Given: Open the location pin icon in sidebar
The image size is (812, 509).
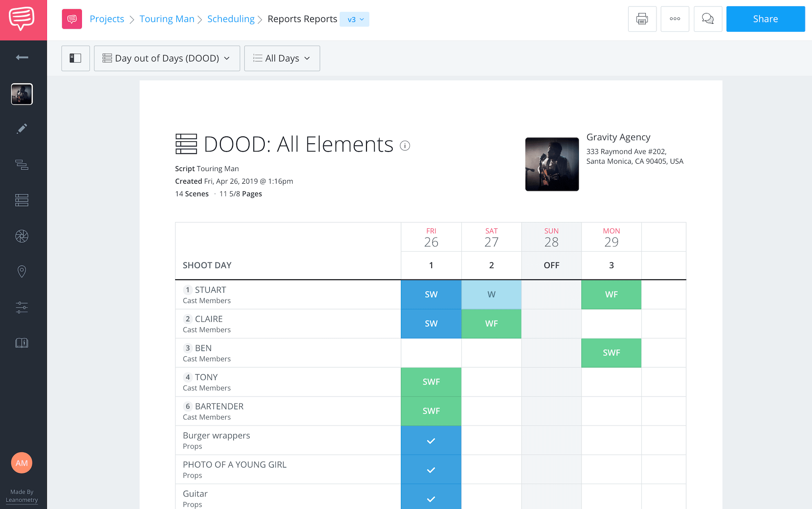Looking at the screenshot, I should point(22,271).
